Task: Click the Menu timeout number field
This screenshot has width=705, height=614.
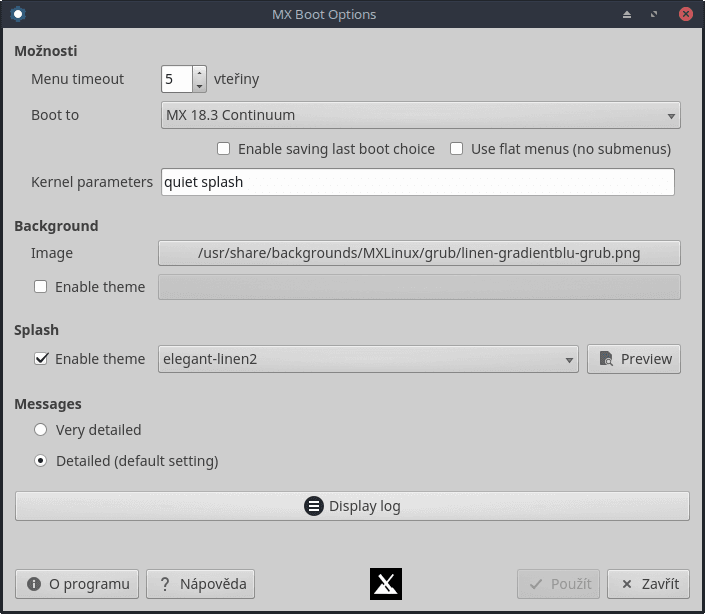Action: 177,79
